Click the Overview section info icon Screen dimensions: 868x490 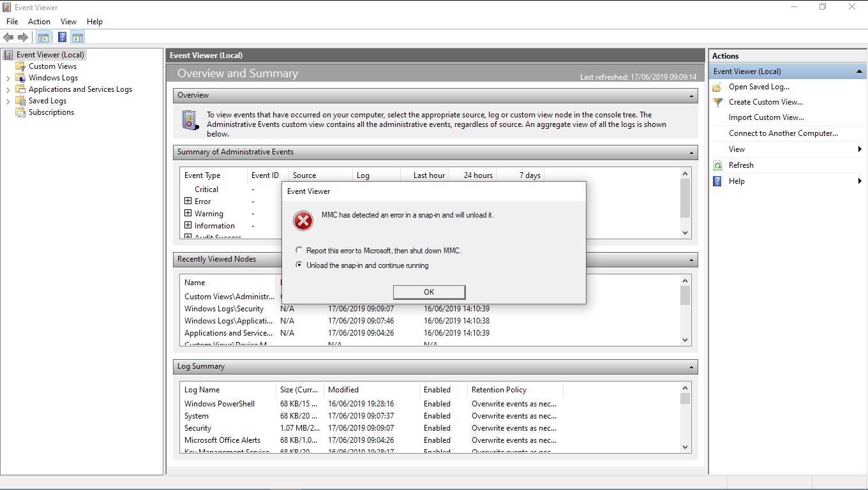[x=190, y=120]
